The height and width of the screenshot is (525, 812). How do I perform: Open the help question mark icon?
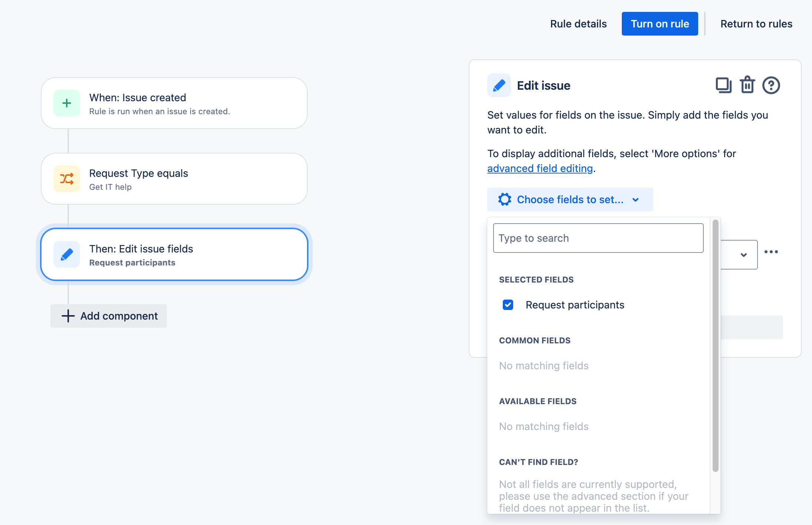[x=771, y=85]
